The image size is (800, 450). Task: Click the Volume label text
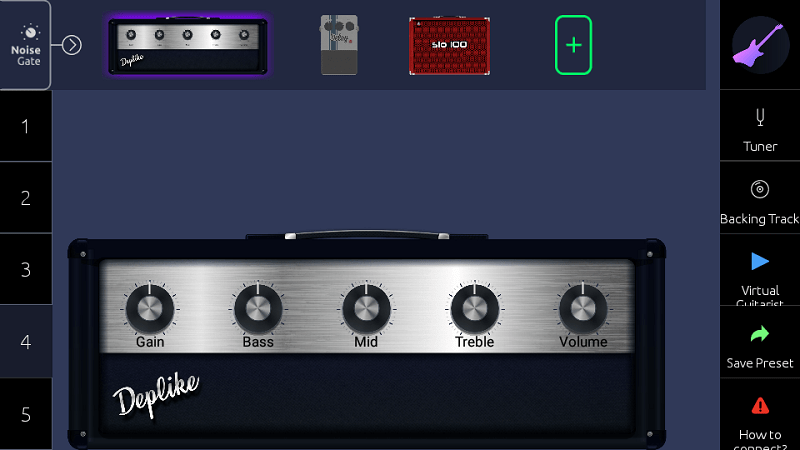pos(583,342)
